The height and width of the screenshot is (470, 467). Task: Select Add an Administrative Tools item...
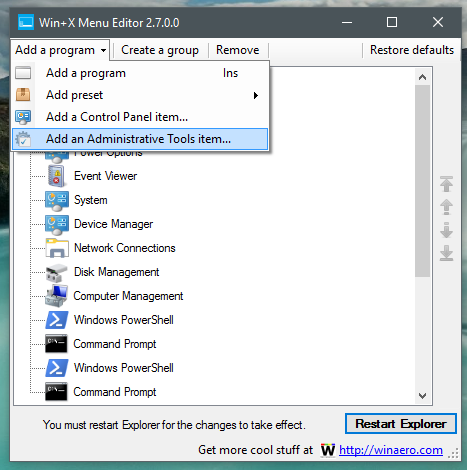click(x=140, y=139)
